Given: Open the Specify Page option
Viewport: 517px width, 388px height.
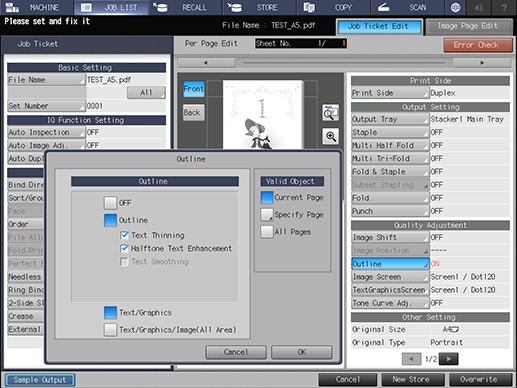Looking at the screenshot, I should pos(267,215).
